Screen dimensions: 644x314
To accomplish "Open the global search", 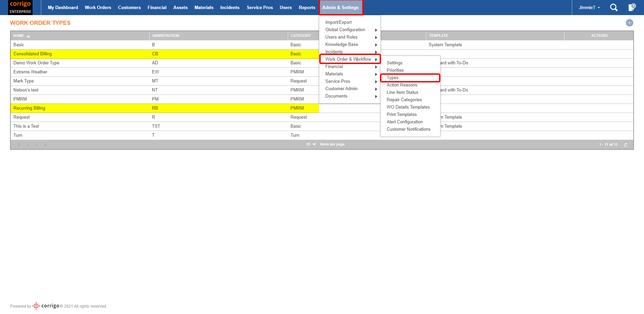I will (614, 7).
